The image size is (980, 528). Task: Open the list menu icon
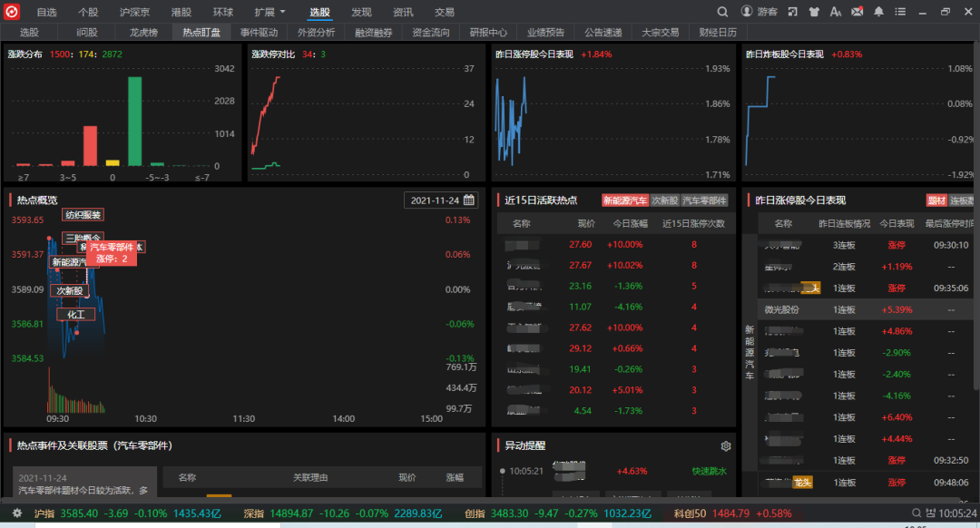(900, 12)
